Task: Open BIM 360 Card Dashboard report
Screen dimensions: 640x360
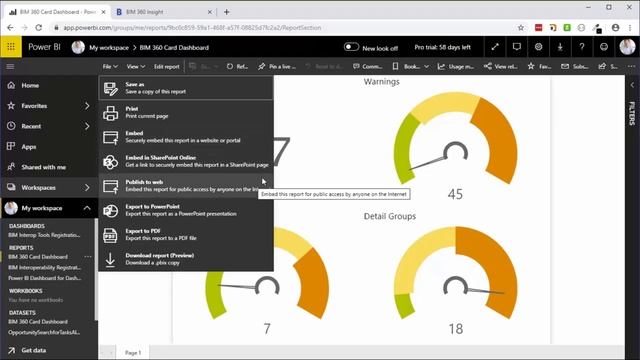Action: [x=38, y=257]
